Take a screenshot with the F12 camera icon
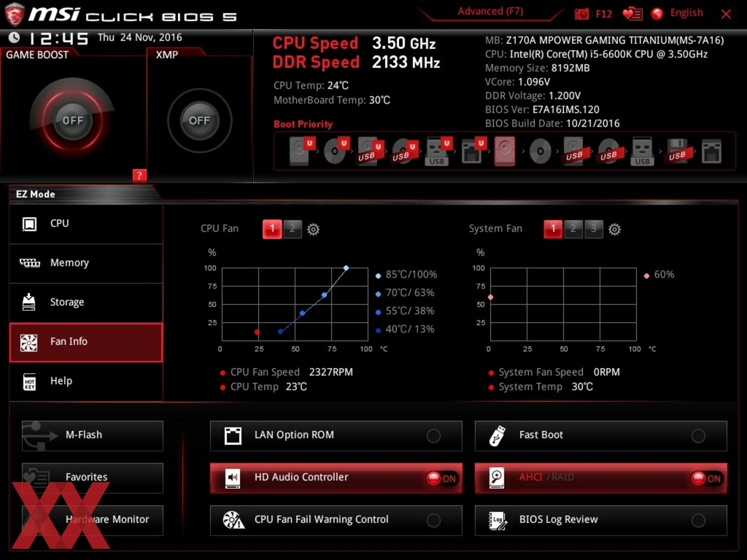Image resolution: width=747 pixels, height=560 pixels. point(581,14)
